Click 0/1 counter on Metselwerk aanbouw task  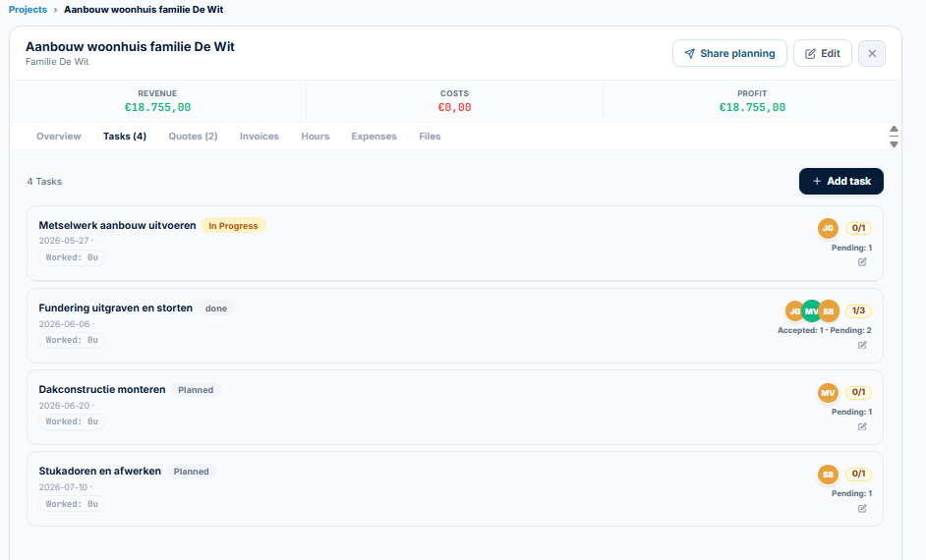[x=859, y=228]
